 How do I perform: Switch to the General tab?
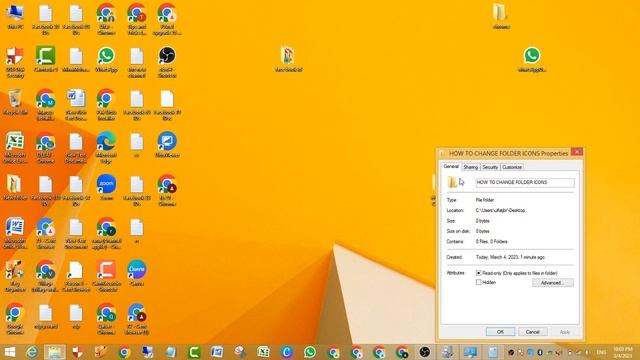451,167
